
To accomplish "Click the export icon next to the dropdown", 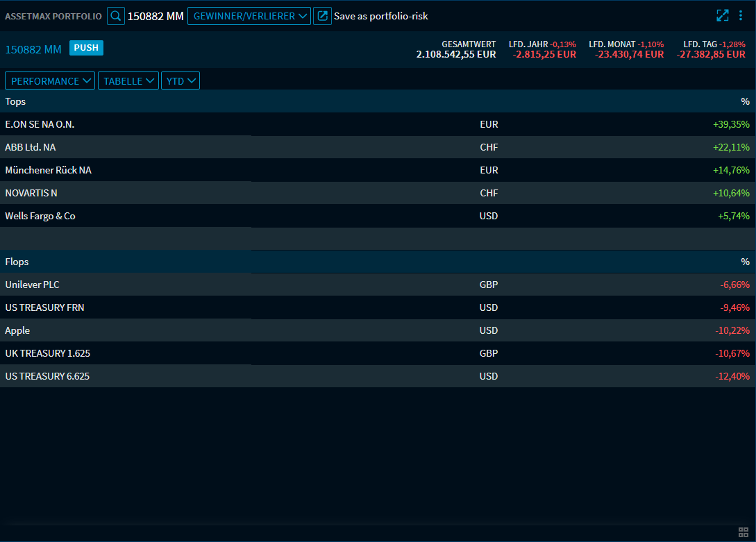I will point(322,15).
